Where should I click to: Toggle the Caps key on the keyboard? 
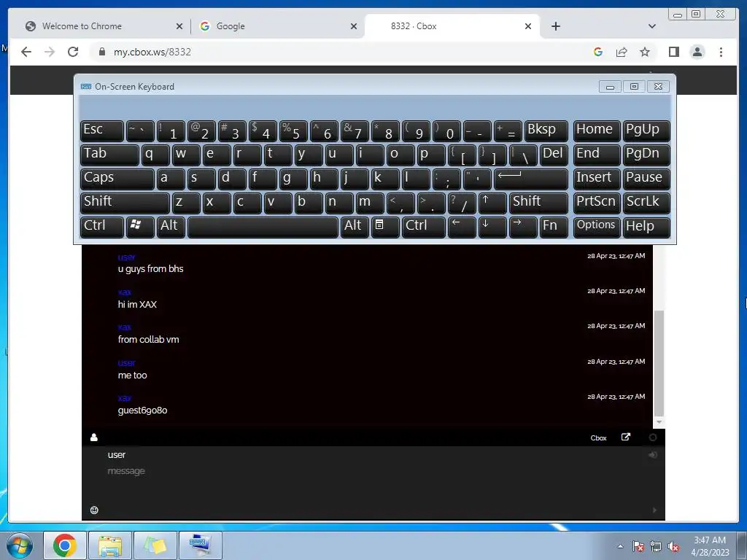[x=117, y=179]
